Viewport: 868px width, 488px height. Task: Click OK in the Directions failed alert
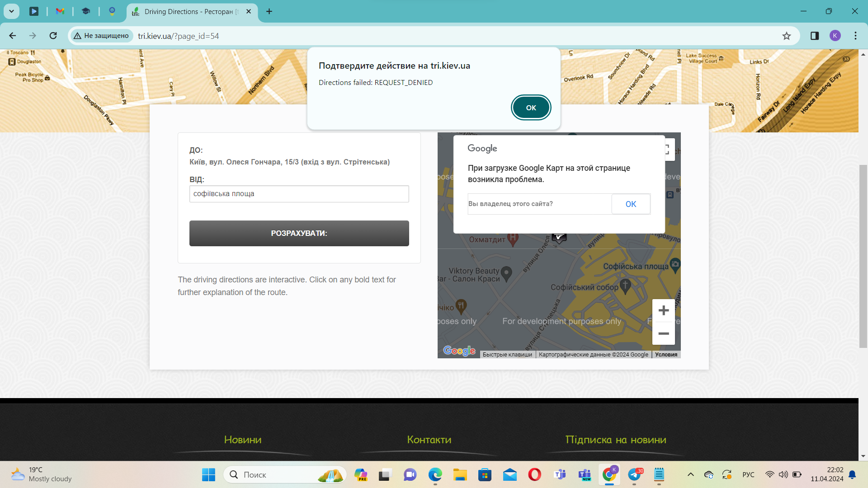click(x=531, y=108)
